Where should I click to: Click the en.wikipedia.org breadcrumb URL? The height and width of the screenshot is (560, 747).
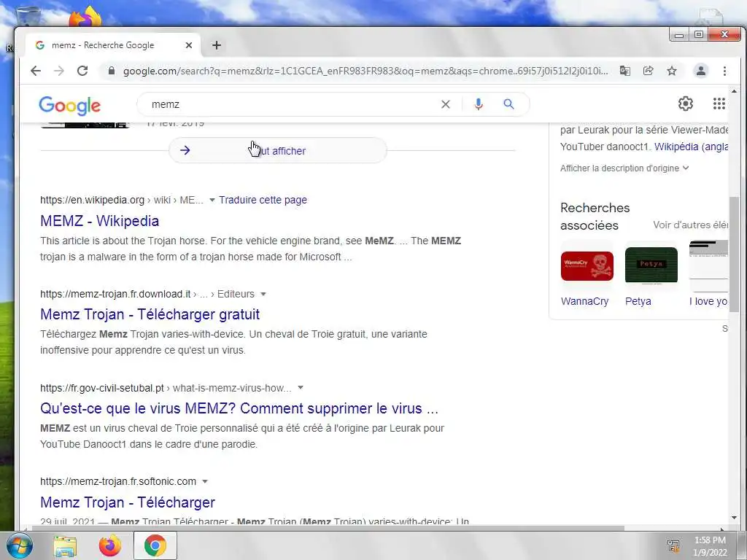122,200
